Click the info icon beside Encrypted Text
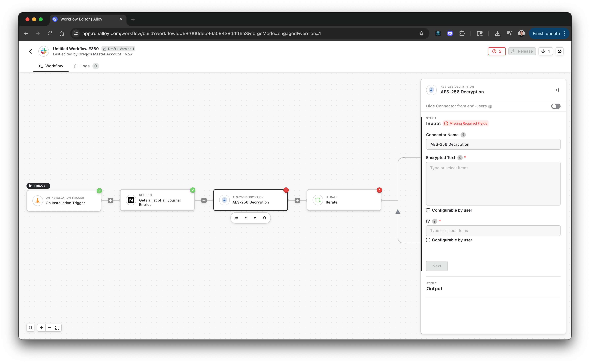Viewport: 590px width, 364px height. [x=460, y=158]
